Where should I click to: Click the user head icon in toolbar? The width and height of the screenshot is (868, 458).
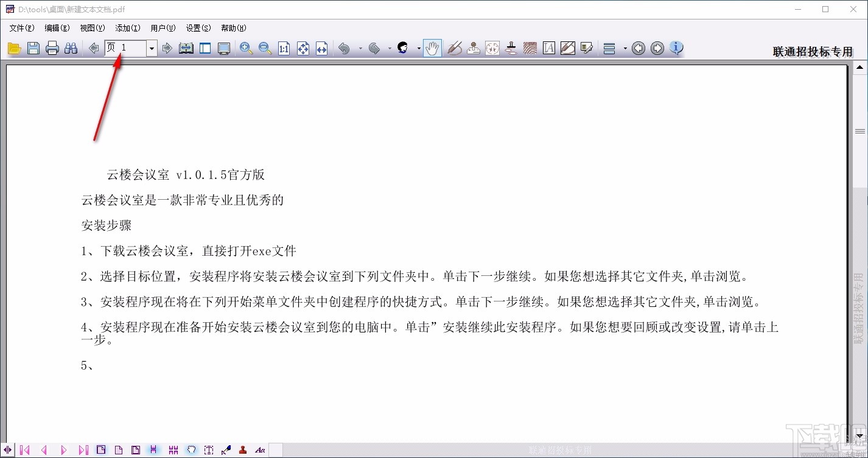(x=403, y=49)
